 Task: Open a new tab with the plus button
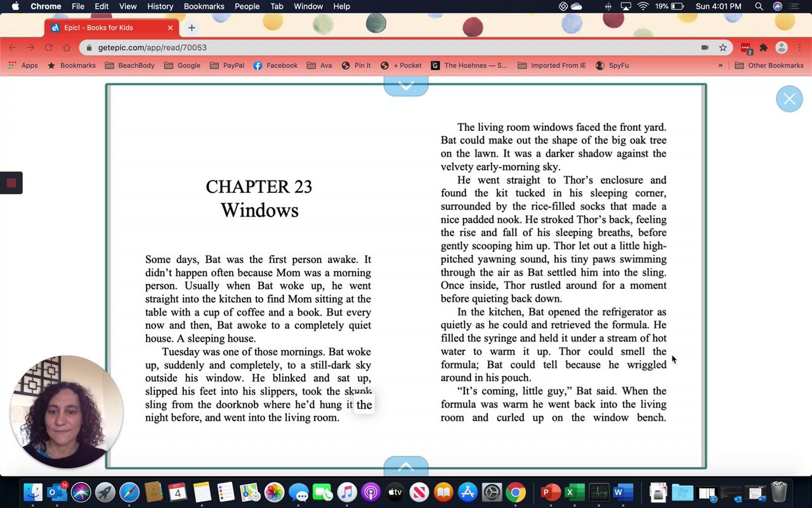pyautogui.click(x=192, y=28)
